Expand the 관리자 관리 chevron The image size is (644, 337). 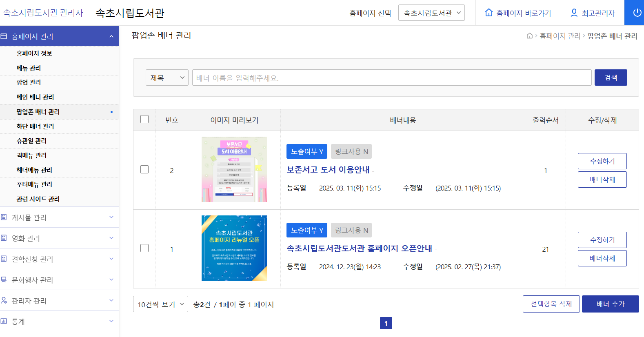click(111, 300)
